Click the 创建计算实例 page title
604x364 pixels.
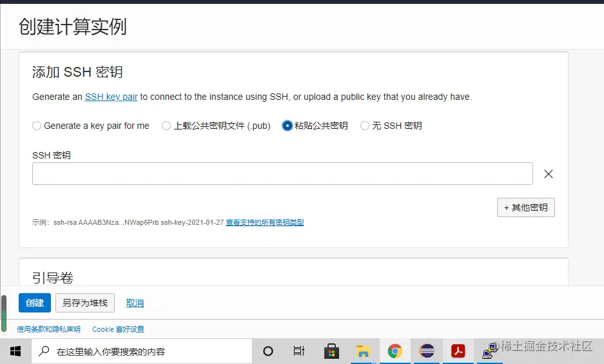tap(72, 26)
